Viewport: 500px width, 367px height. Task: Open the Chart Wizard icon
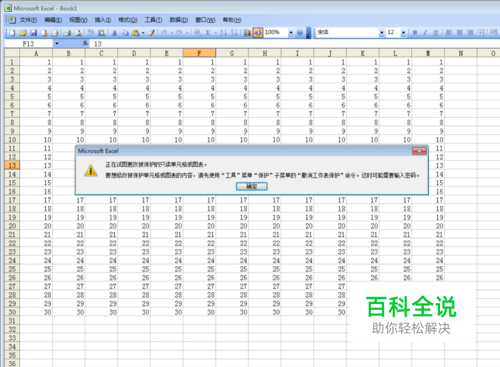[x=247, y=33]
